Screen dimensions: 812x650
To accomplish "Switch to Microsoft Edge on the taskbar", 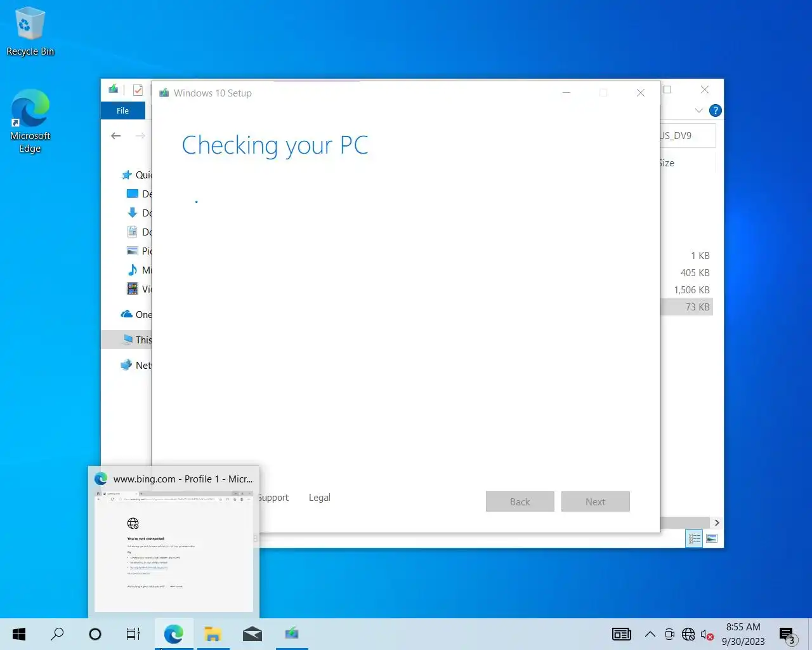I will (x=174, y=634).
